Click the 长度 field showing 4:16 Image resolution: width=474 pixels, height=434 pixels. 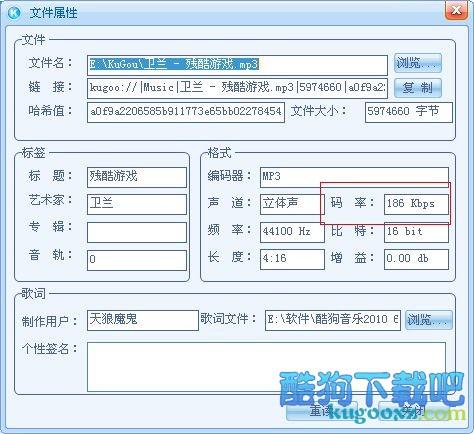click(x=292, y=259)
